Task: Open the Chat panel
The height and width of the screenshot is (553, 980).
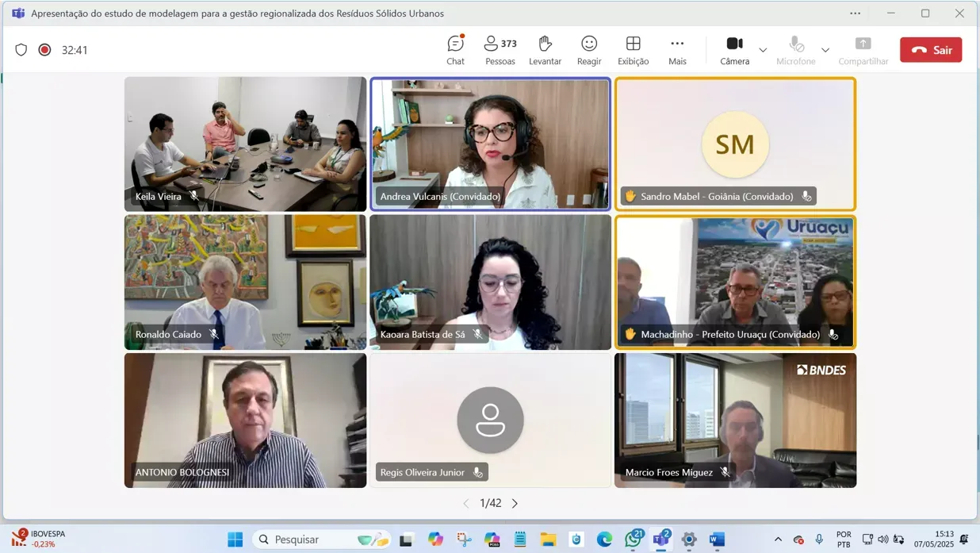Action: [455, 50]
